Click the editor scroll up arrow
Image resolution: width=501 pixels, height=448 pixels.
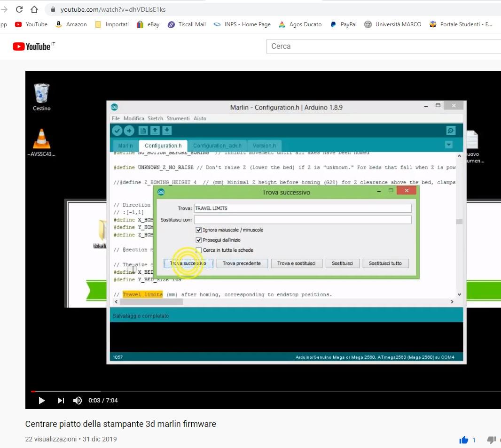point(459,156)
